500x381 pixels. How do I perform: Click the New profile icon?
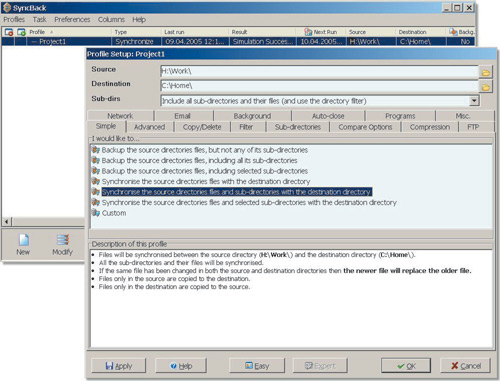click(23, 240)
